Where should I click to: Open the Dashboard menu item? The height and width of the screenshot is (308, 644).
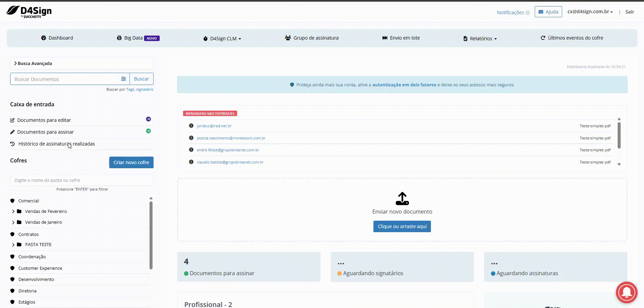click(57, 38)
